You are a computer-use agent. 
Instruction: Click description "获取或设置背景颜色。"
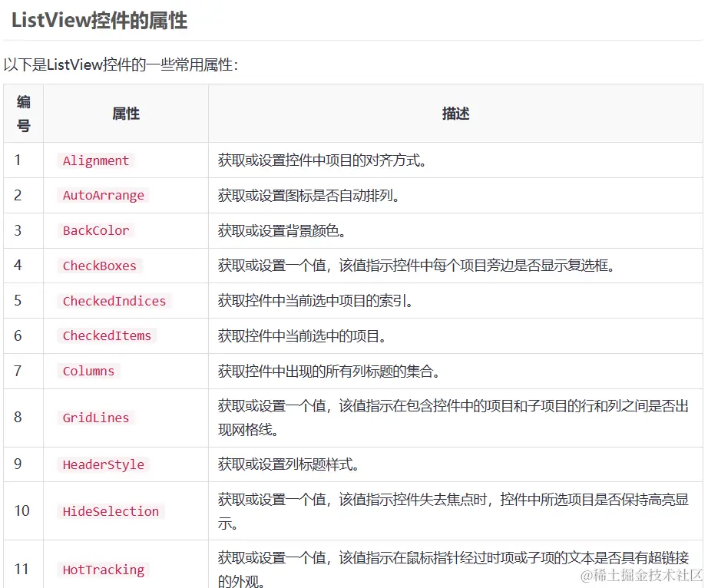(x=283, y=230)
